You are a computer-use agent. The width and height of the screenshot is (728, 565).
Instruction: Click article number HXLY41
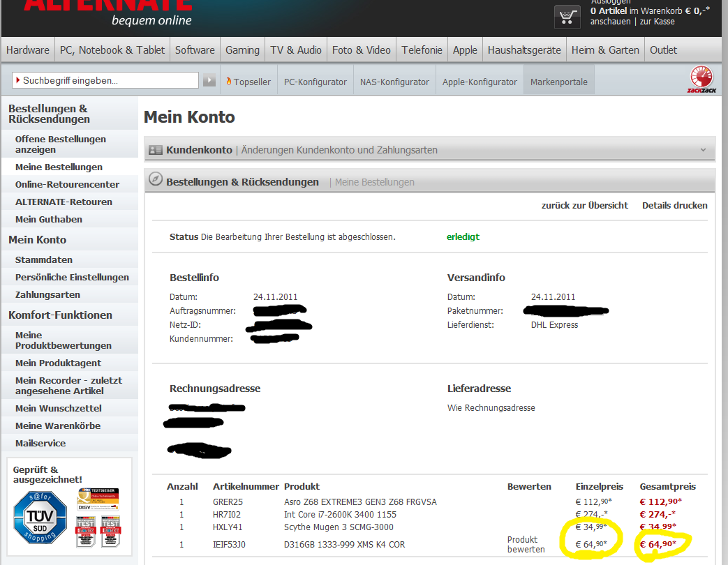click(228, 527)
